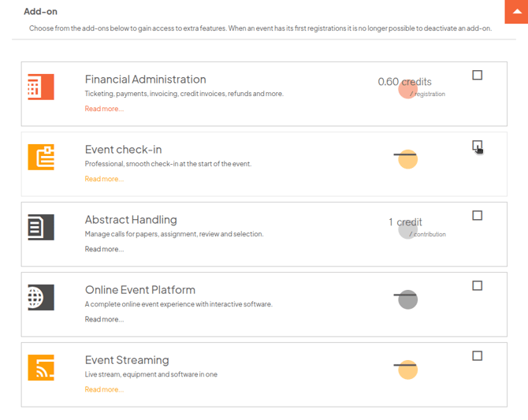Click the Financial Administration title
Image resolution: width=528 pixels, height=420 pixels.
[x=146, y=80]
